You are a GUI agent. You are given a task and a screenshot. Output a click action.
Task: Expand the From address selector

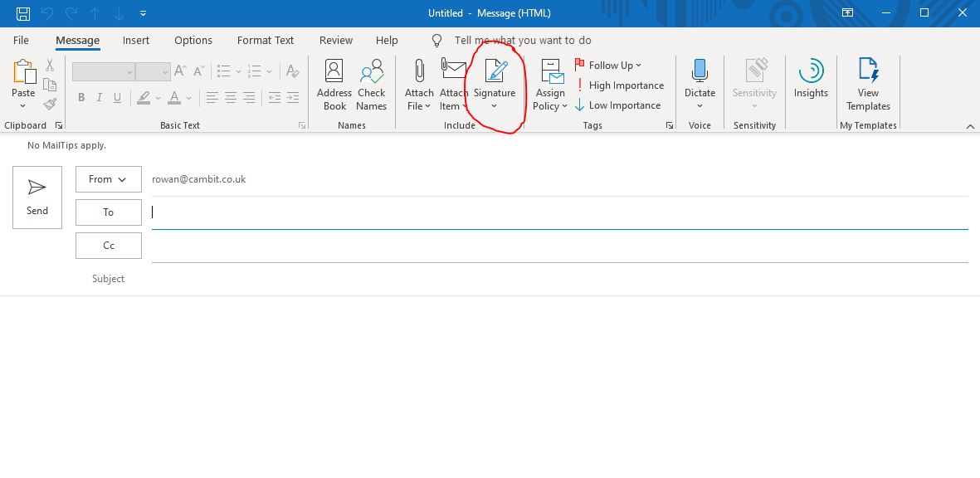click(108, 178)
